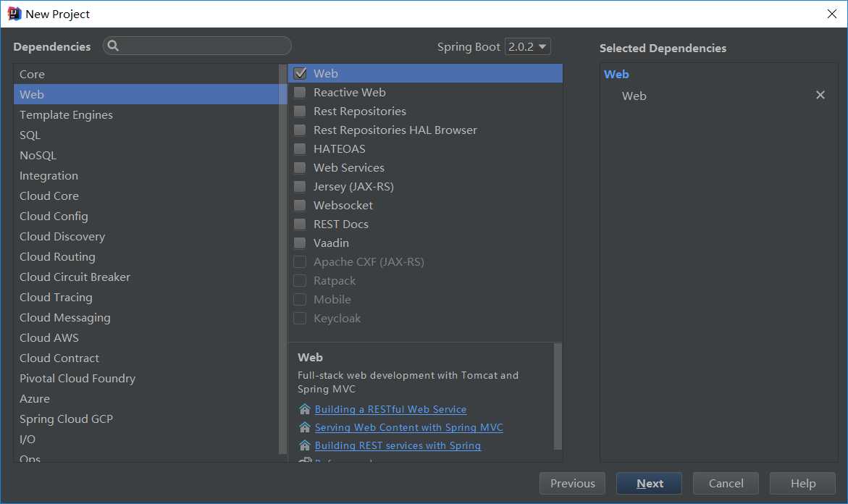This screenshot has width=848, height=504.
Task: Click home icon beside Building REST services link
Action: coord(305,445)
